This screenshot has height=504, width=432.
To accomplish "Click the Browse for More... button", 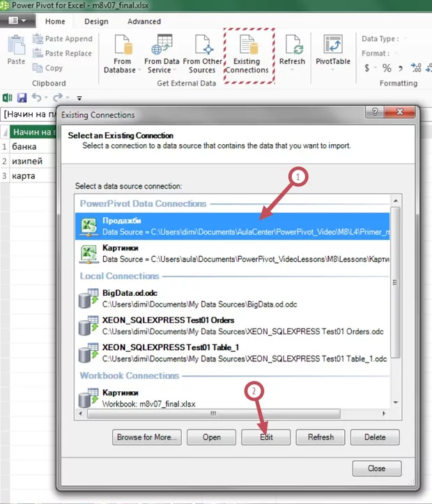I will [x=147, y=437].
